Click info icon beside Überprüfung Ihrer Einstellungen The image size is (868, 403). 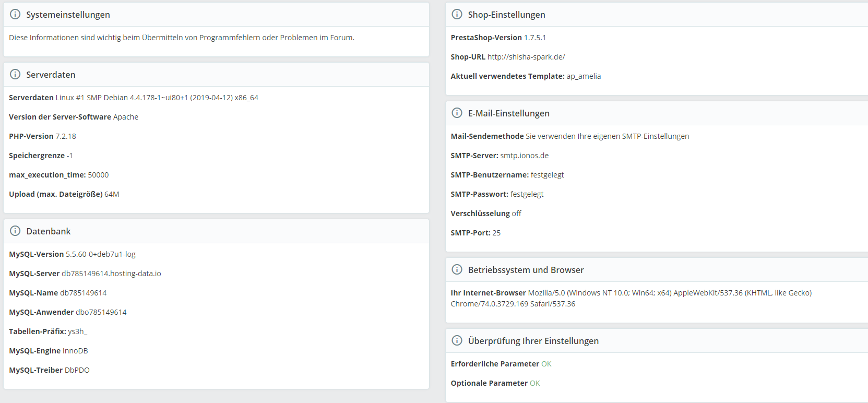pos(457,341)
